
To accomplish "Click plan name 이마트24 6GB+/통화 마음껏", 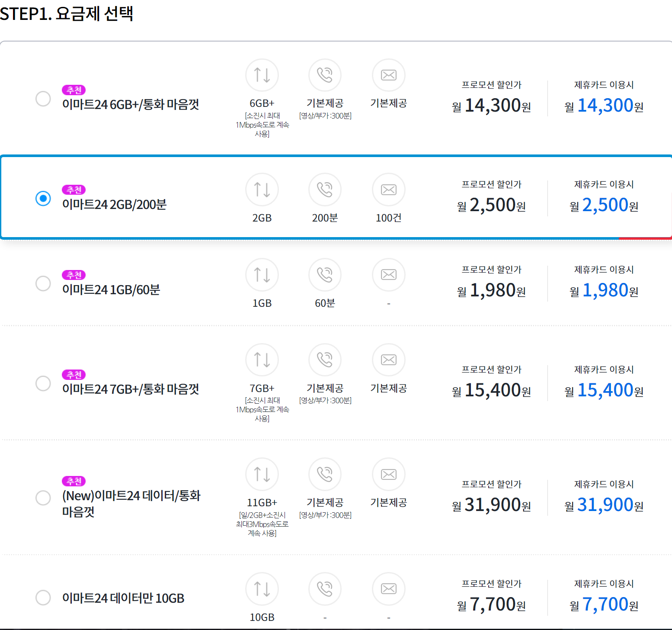I will click(131, 105).
